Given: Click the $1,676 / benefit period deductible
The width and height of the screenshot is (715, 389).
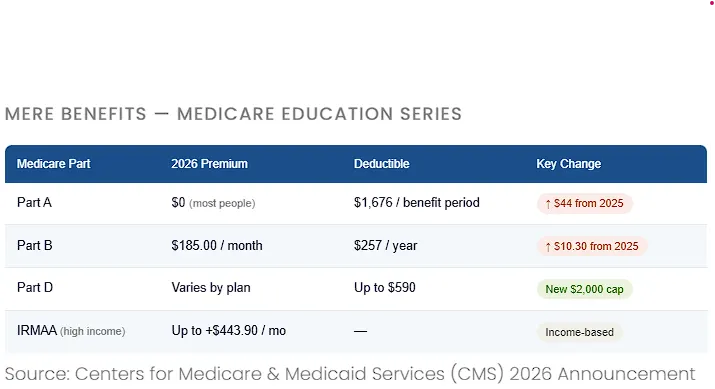Looking at the screenshot, I should (x=417, y=202).
